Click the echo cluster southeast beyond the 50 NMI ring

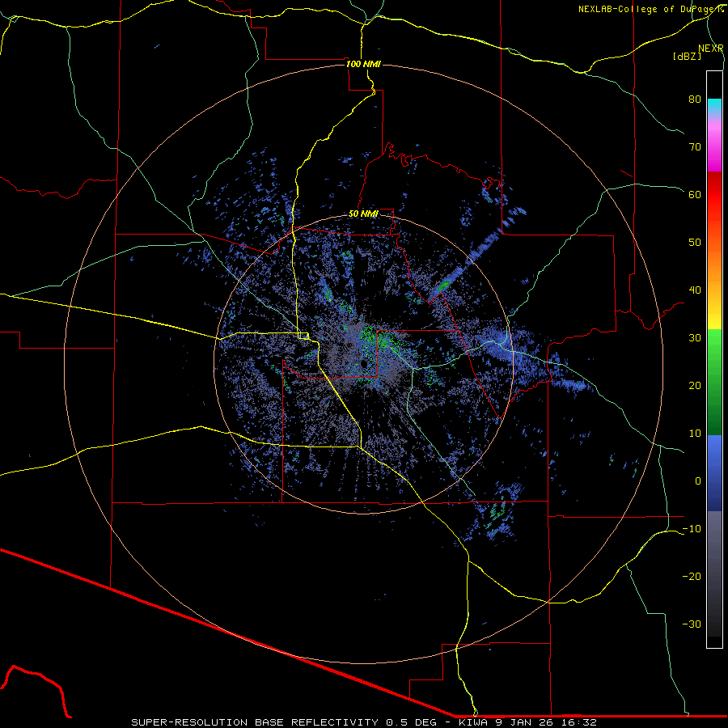point(496,512)
